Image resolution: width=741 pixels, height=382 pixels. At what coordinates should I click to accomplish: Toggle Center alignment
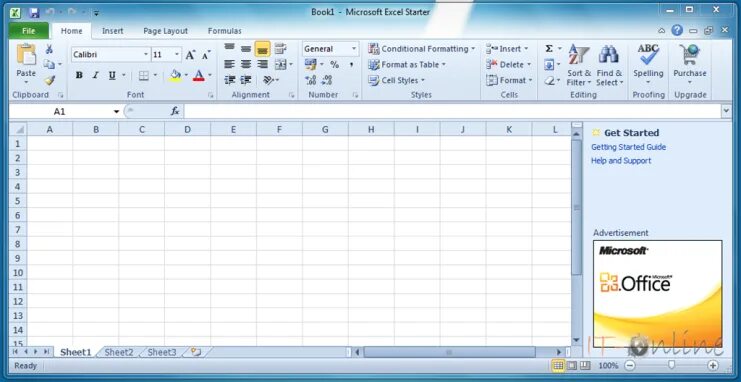(246, 64)
